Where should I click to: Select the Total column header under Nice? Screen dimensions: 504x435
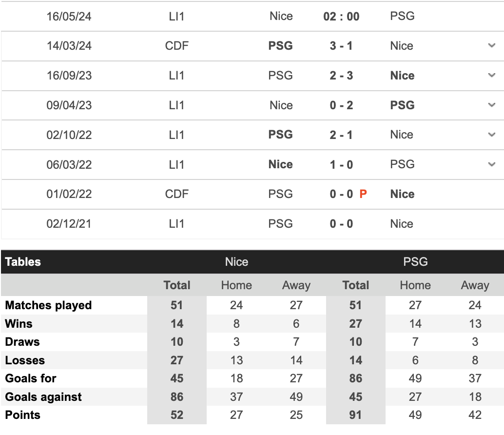[x=177, y=285]
